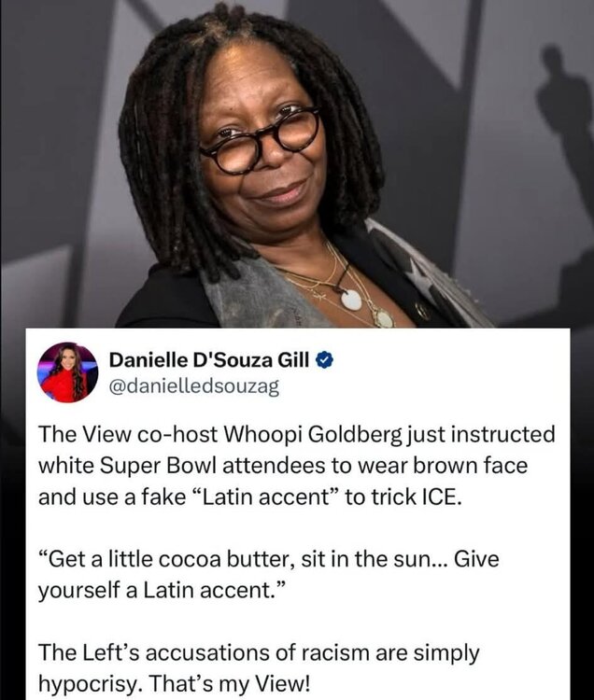Open Danielle D'Souza Gill's profile avatar

pos(68,372)
